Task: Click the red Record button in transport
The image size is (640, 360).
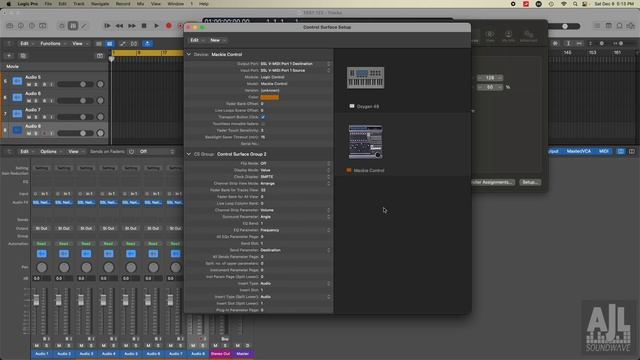Action: click(x=169, y=26)
